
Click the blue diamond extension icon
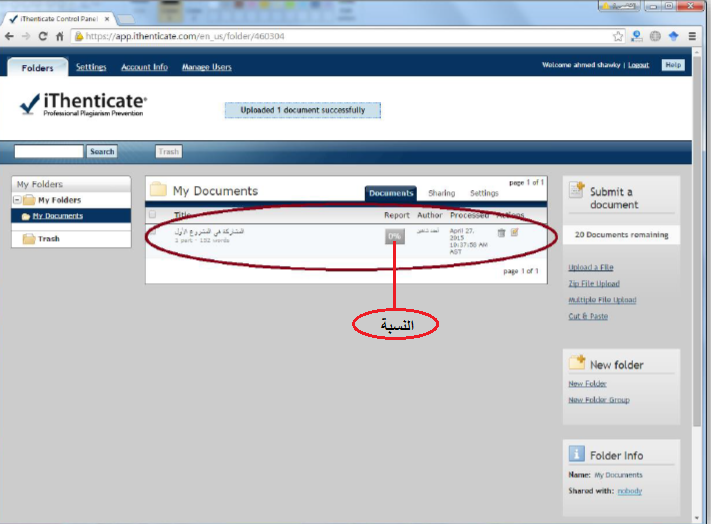point(673,36)
